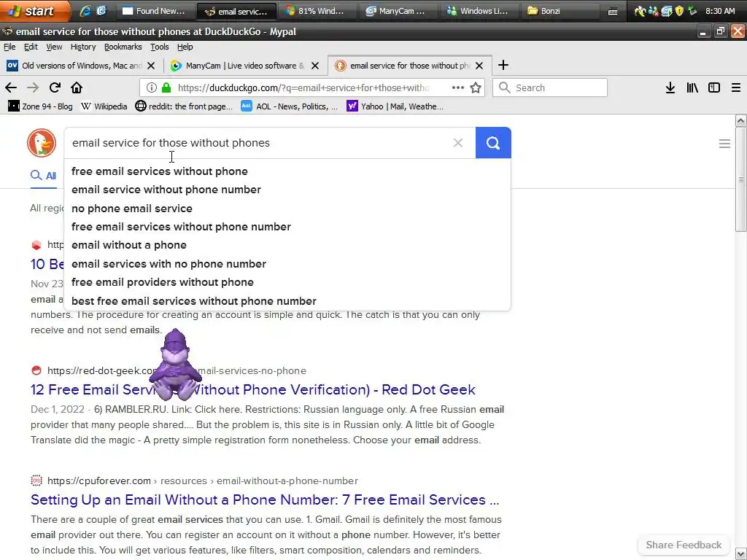Open a new browser tab
Image resolution: width=747 pixels, height=560 pixels.
[x=503, y=65]
